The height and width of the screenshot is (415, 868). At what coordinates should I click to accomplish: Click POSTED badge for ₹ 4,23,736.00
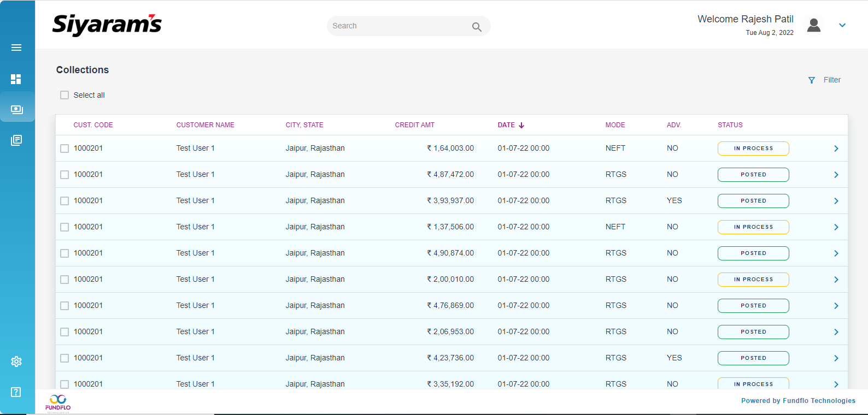(x=753, y=358)
